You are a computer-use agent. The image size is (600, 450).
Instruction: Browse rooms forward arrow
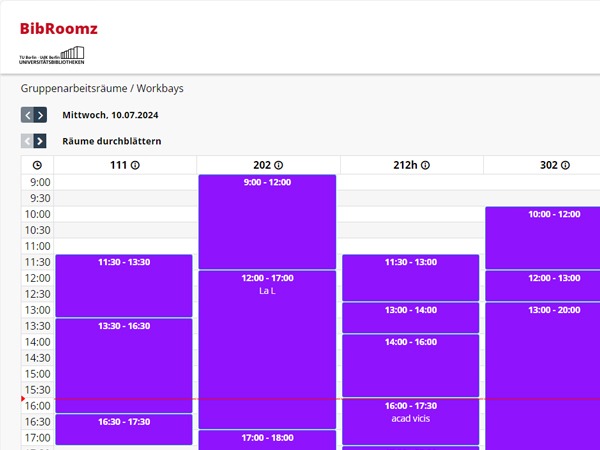[x=40, y=141]
